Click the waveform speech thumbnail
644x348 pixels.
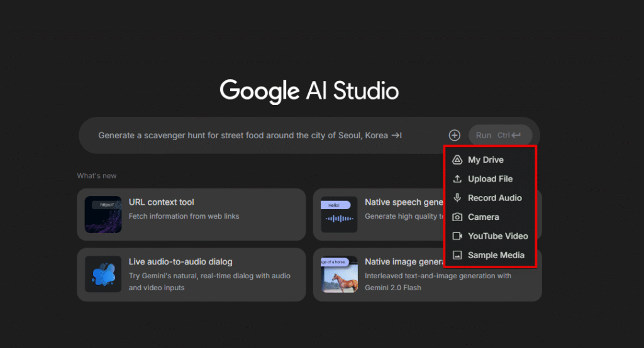pyautogui.click(x=339, y=215)
